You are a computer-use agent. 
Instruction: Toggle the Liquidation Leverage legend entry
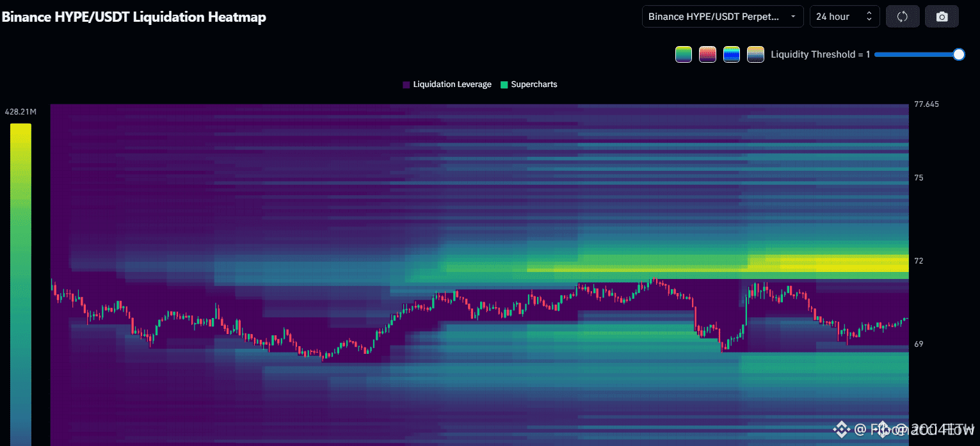tap(447, 84)
